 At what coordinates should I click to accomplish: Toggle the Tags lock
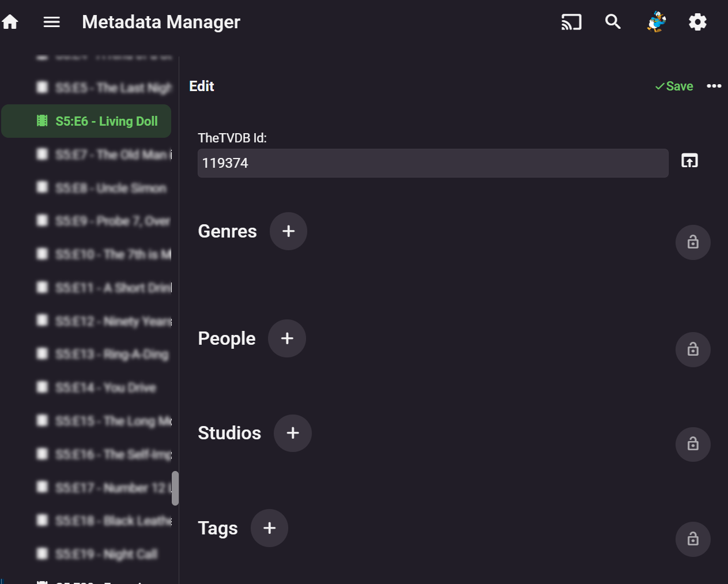point(693,539)
